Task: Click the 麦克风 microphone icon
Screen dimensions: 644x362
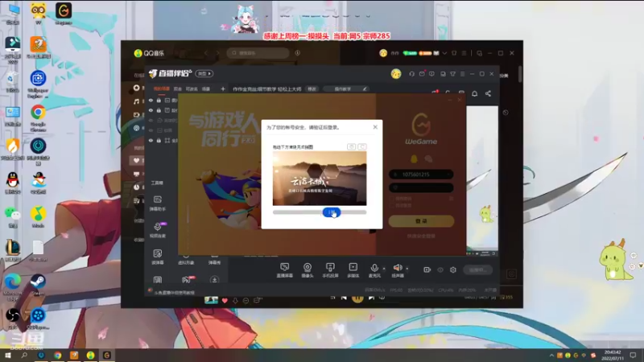Action: coord(374,268)
